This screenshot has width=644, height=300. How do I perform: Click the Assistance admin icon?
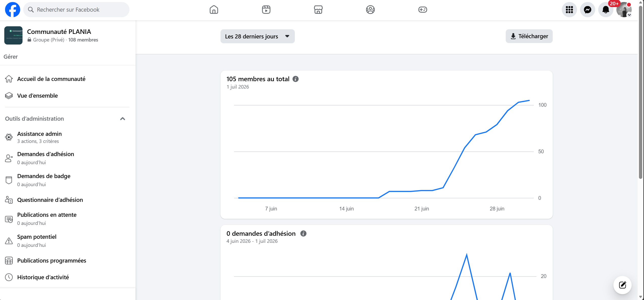[9, 137]
